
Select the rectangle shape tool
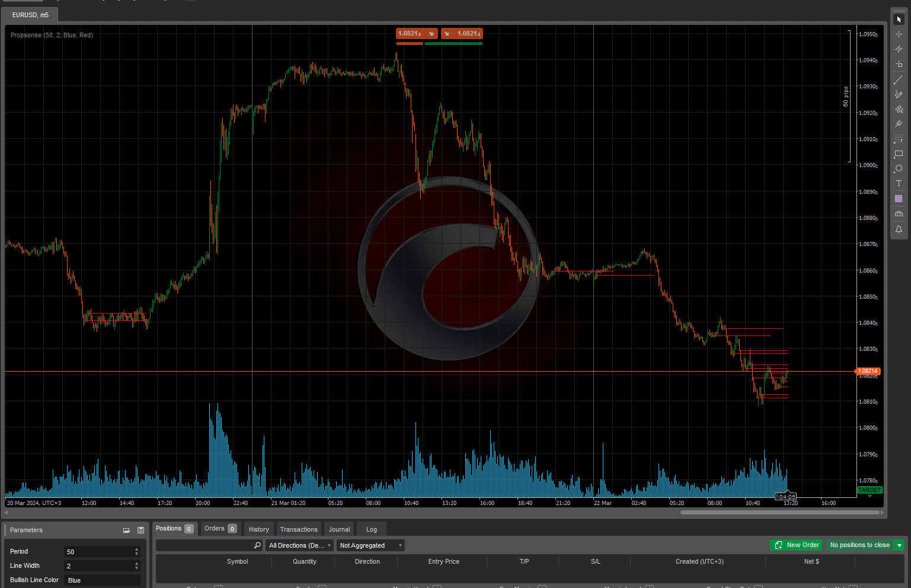pyautogui.click(x=899, y=154)
